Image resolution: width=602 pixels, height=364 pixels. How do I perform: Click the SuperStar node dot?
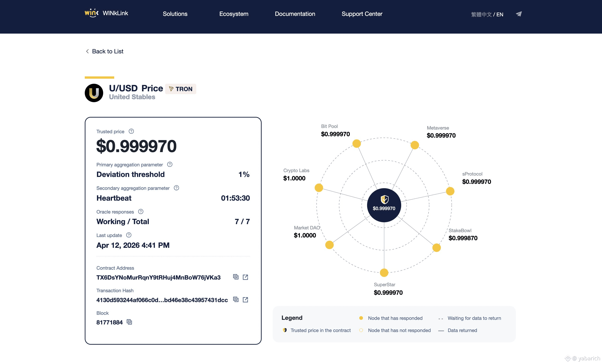(384, 273)
